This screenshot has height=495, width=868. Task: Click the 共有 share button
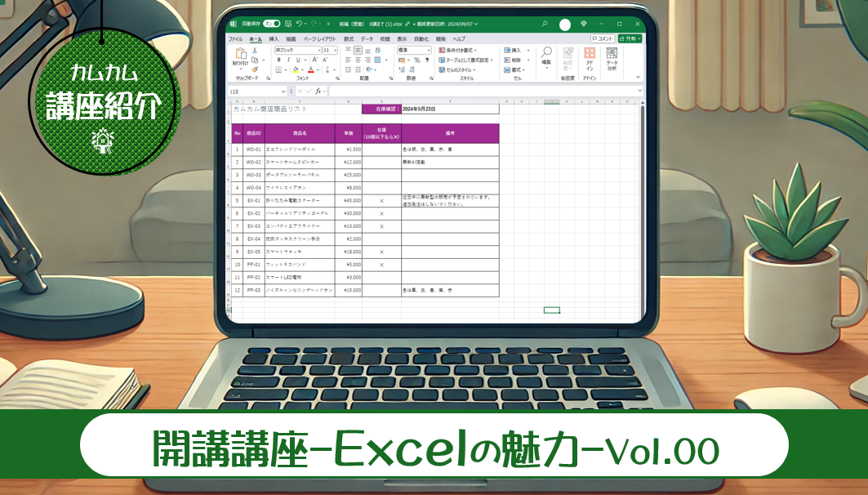(x=630, y=38)
